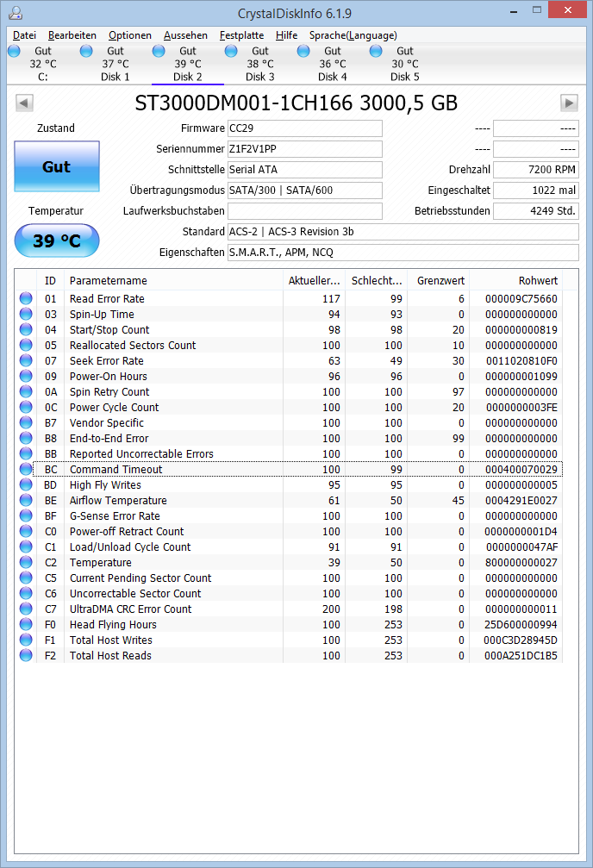Go to previous disk with left arrow
This screenshot has width=593, height=868.
pos(24,103)
